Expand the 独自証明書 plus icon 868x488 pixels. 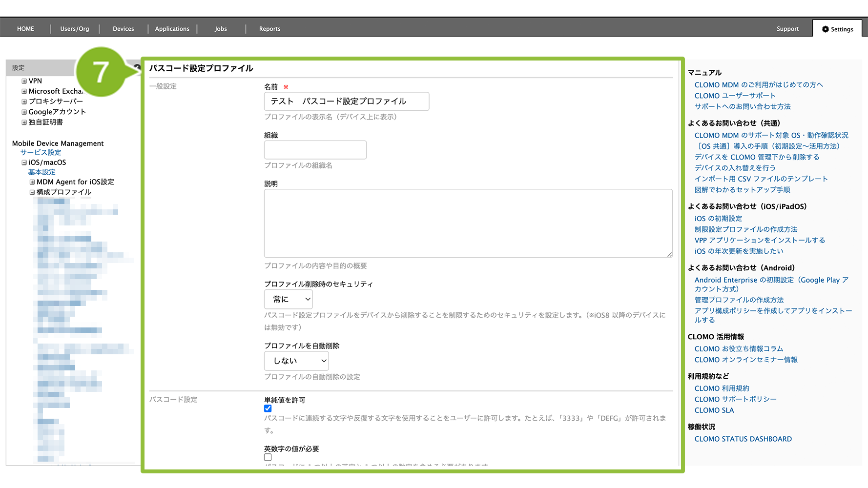point(24,122)
